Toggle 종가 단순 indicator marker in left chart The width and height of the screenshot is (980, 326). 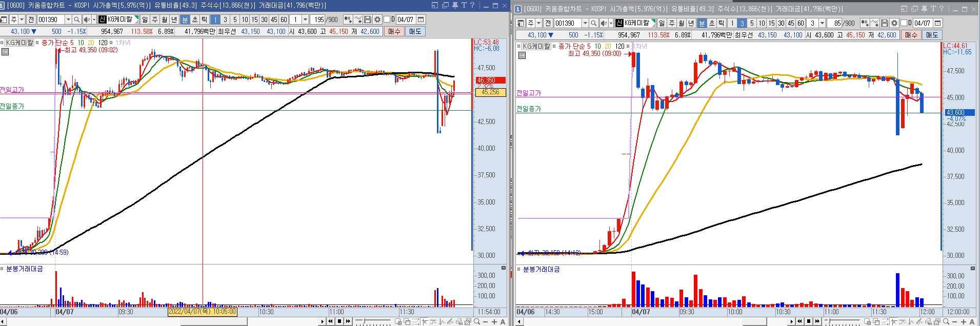click(x=37, y=43)
